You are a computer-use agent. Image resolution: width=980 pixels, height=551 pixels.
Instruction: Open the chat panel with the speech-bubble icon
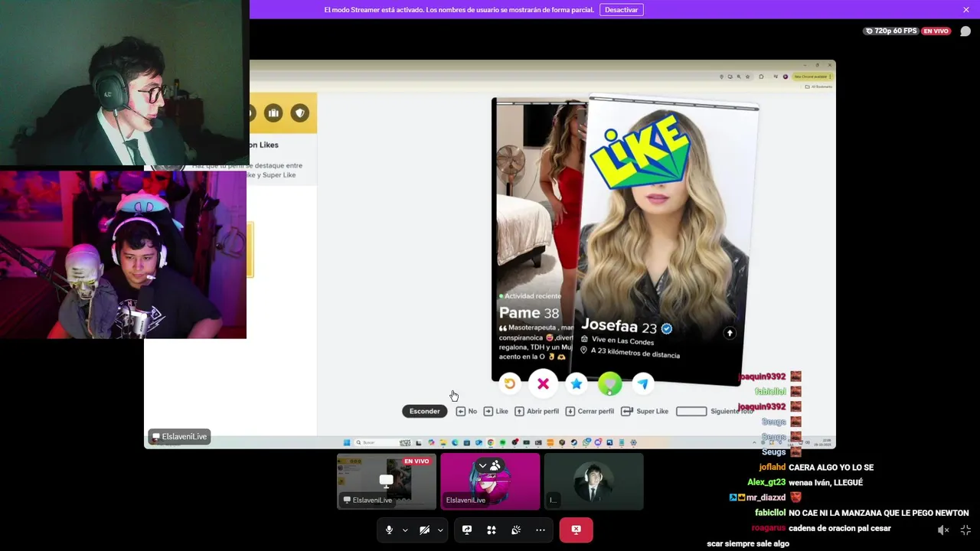click(965, 31)
